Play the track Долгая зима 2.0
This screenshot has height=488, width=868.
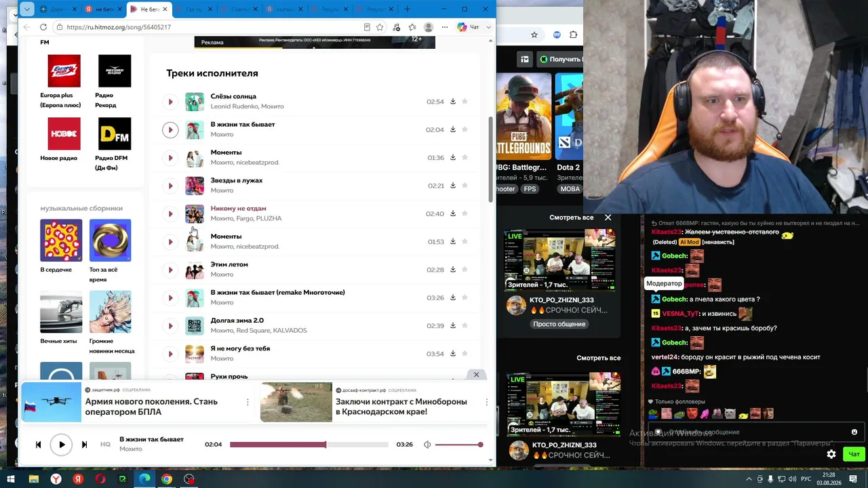pos(170,326)
